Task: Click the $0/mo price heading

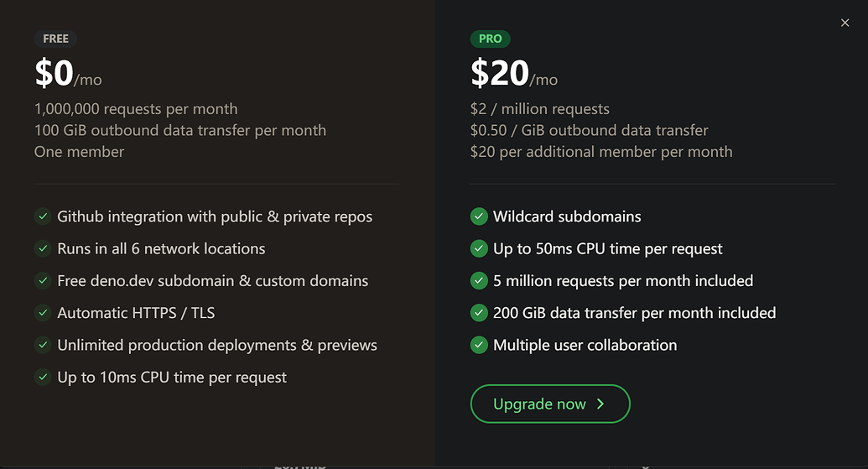Action: click(x=68, y=74)
